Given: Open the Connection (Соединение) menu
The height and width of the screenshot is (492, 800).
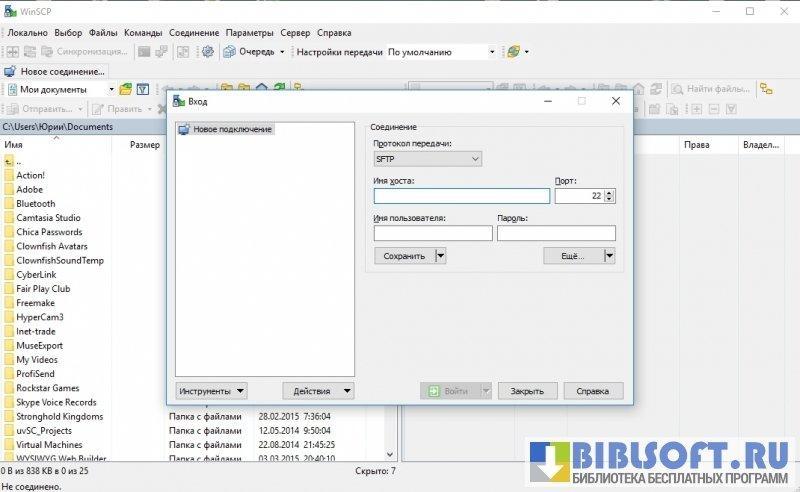Looking at the screenshot, I should click(x=194, y=33).
